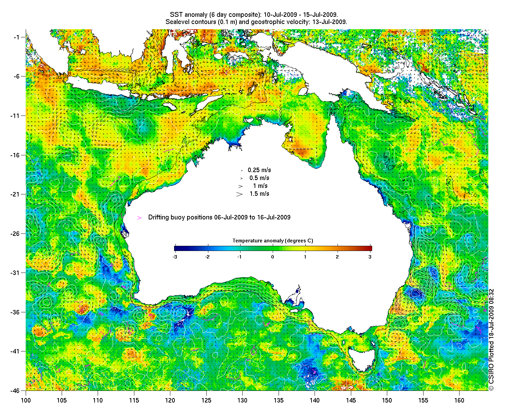The width and height of the screenshot is (514, 420).
Task: Click the latitude axis label "-41"
Action: pos(15,351)
